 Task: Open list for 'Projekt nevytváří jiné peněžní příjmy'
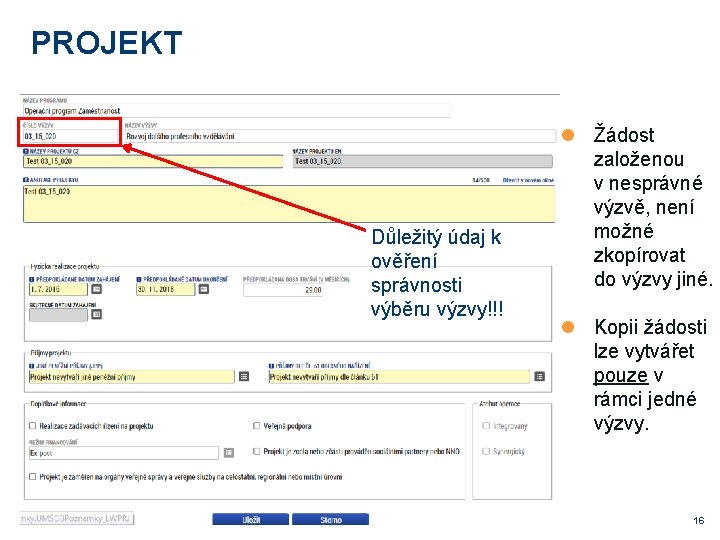coord(244,377)
